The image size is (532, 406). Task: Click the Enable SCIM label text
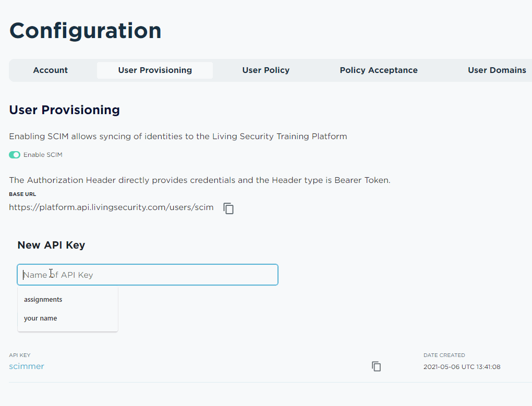pos(43,155)
